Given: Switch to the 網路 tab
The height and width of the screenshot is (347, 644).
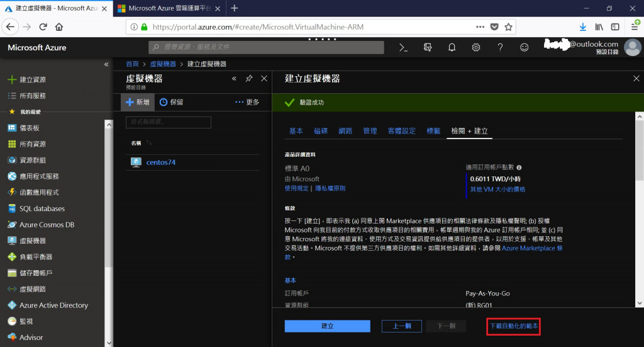Looking at the screenshot, I should (x=345, y=131).
